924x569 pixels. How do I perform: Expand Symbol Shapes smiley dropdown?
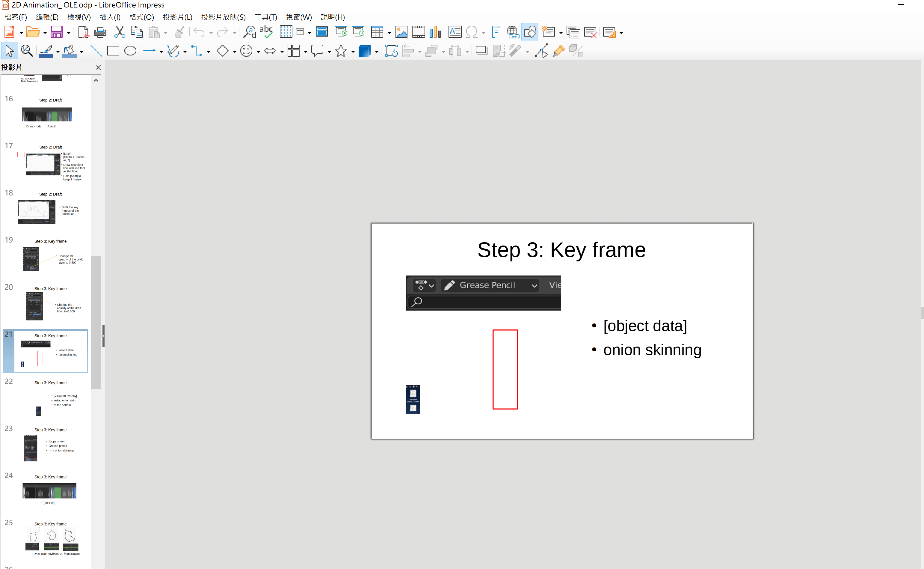click(x=258, y=52)
